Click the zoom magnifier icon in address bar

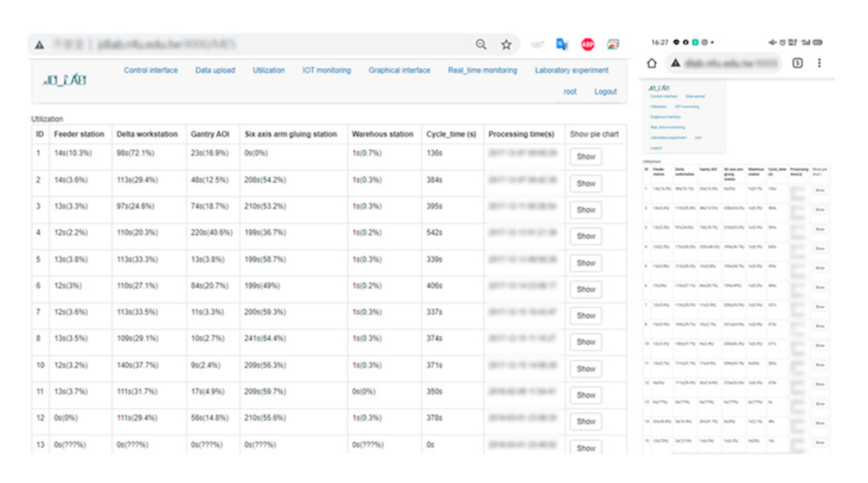[481, 44]
